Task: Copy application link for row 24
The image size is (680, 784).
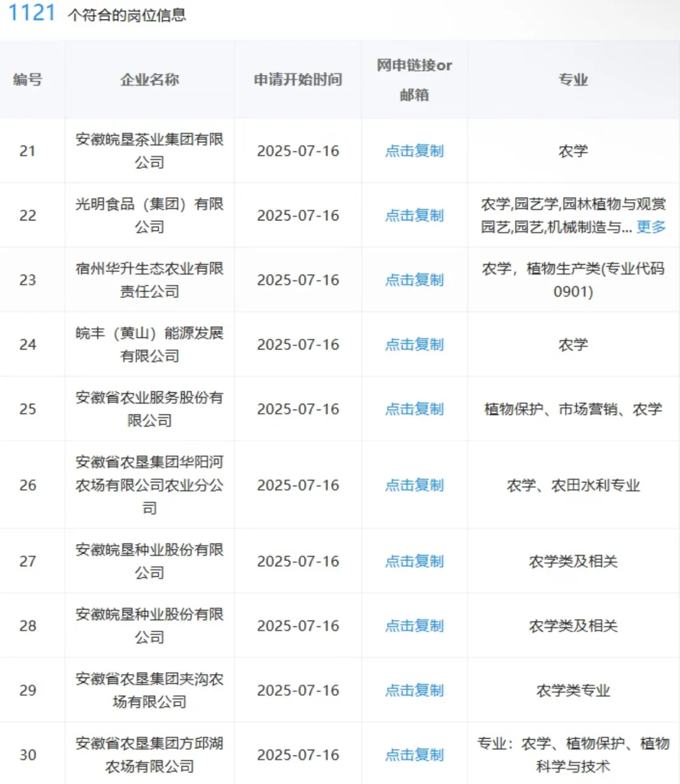Action: [414, 344]
